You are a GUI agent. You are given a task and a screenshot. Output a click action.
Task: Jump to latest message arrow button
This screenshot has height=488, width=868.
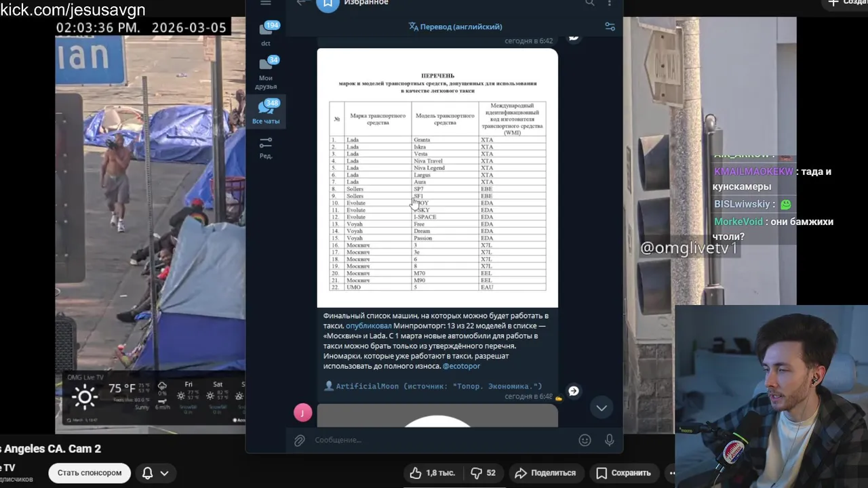(x=601, y=407)
